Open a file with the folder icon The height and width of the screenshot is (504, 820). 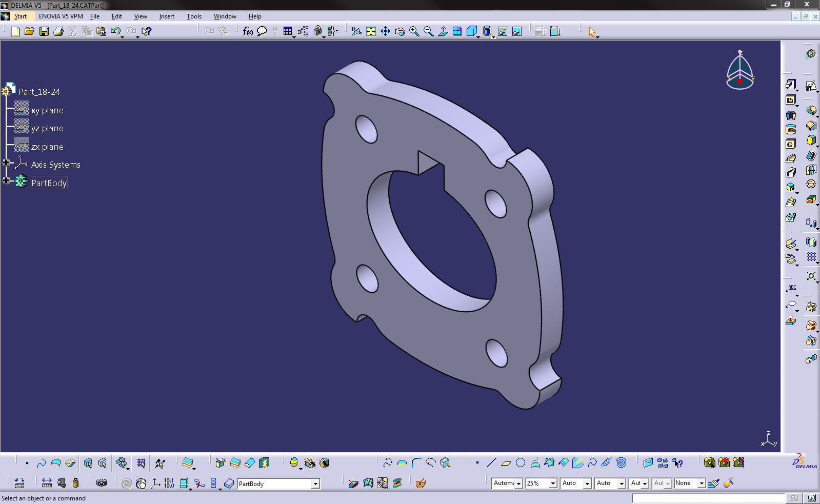click(x=29, y=31)
